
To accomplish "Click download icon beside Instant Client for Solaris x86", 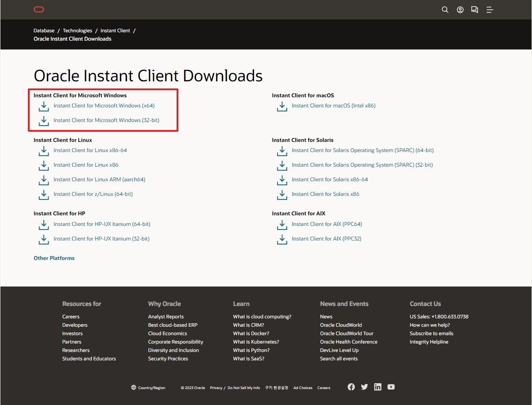I will 282,195.
